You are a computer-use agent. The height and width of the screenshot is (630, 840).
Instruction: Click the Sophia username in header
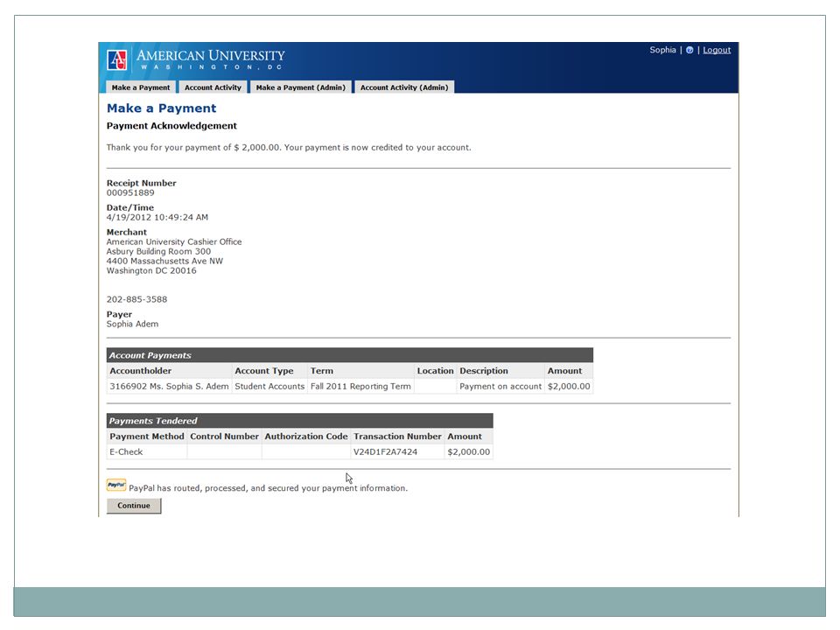pos(662,50)
